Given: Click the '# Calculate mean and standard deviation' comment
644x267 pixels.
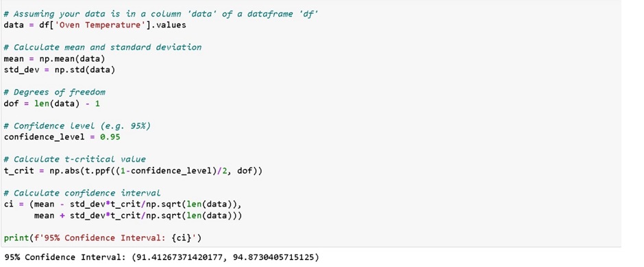Looking at the screenshot, I should [x=103, y=47].
